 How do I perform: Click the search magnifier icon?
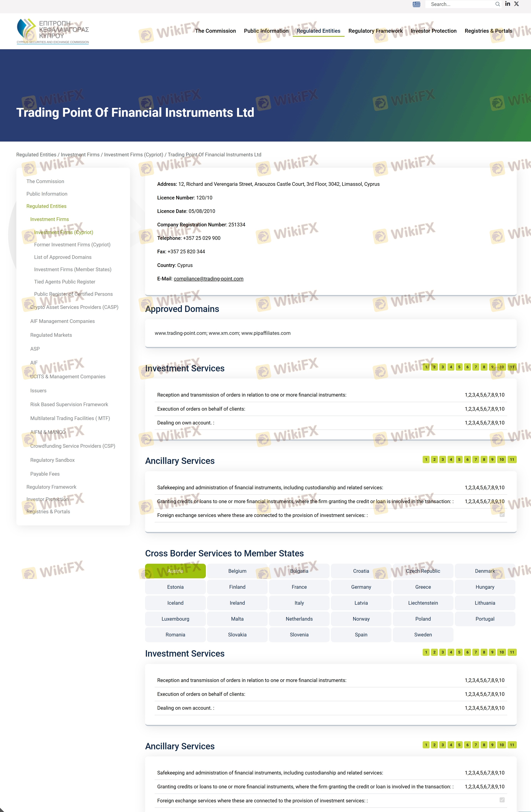pyautogui.click(x=498, y=4)
